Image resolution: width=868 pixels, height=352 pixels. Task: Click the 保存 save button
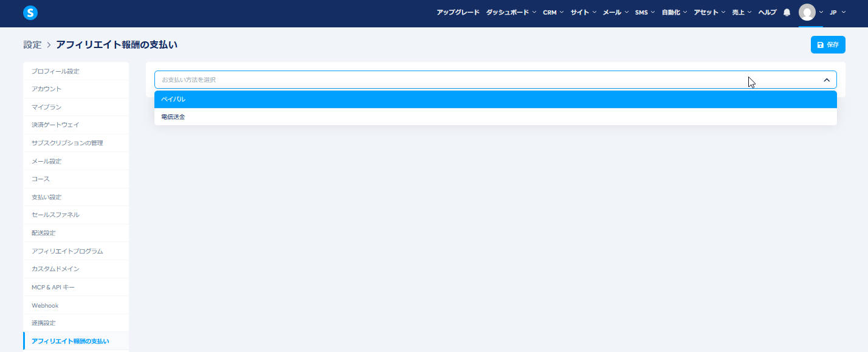point(828,45)
